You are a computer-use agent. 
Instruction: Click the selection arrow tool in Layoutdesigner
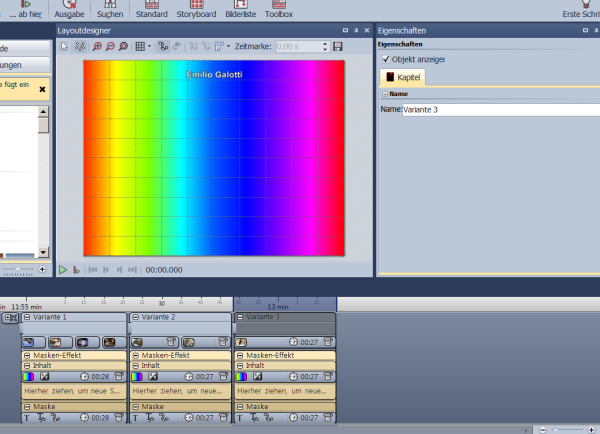point(65,47)
